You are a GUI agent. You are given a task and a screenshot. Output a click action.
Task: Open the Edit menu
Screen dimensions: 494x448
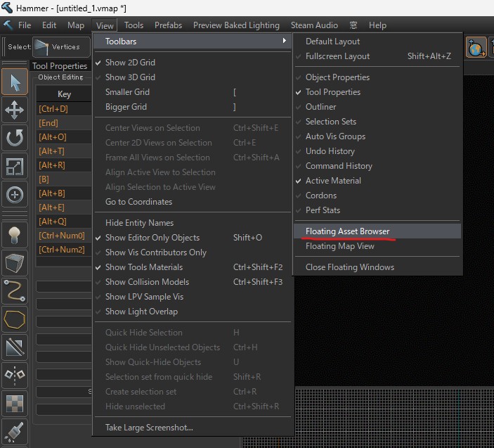(x=49, y=25)
